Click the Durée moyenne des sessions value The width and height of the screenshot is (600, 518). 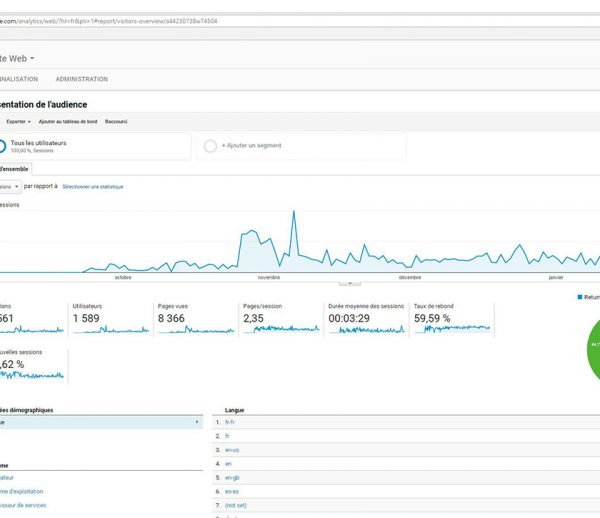(x=349, y=318)
